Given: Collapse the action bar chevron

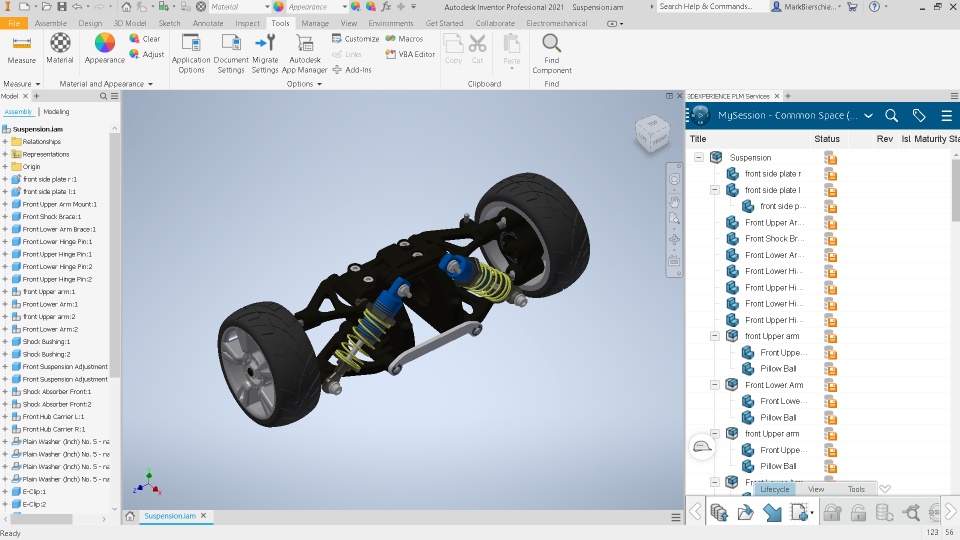Looking at the screenshot, I should [885, 489].
